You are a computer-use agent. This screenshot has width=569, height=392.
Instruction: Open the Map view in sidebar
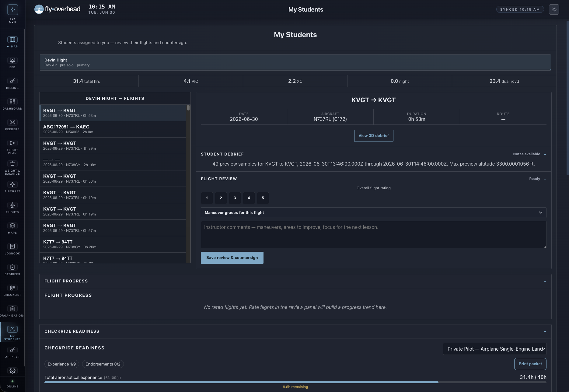click(x=12, y=42)
